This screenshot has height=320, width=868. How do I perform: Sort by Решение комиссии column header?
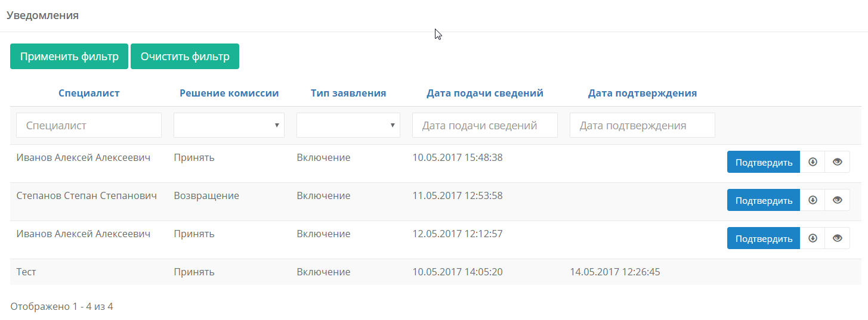(229, 93)
